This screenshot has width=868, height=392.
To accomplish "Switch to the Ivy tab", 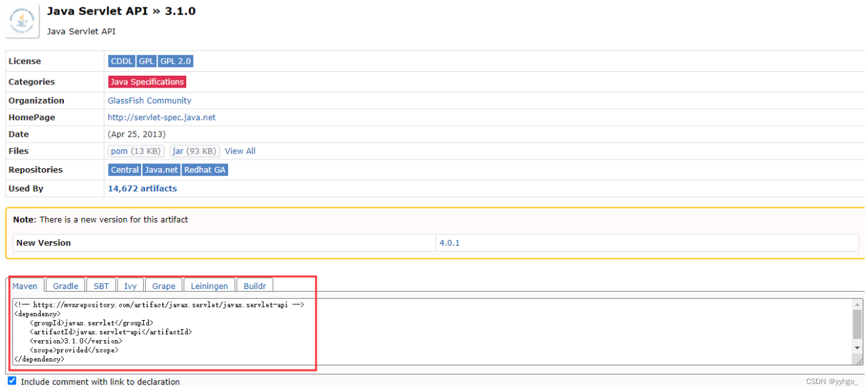I will click(x=130, y=286).
